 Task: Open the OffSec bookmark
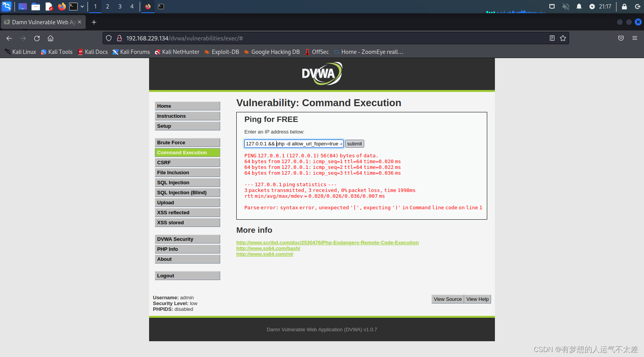point(317,52)
